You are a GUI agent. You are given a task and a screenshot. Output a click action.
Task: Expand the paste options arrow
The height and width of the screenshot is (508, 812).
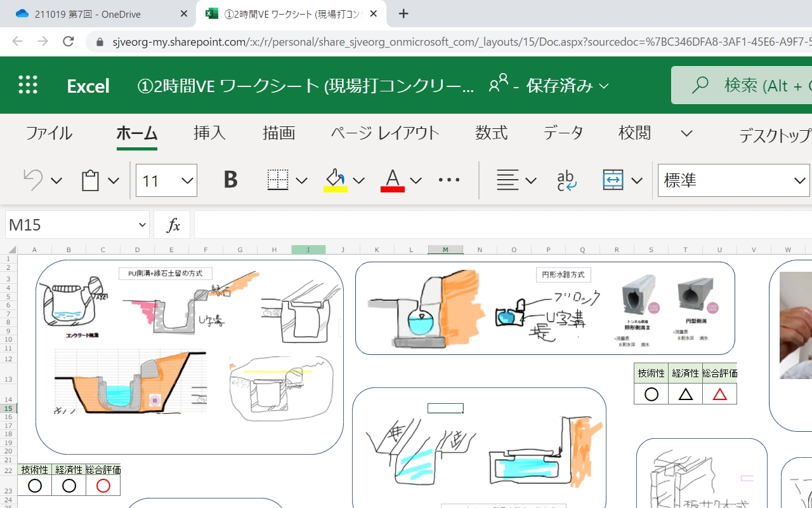click(114, 181)
